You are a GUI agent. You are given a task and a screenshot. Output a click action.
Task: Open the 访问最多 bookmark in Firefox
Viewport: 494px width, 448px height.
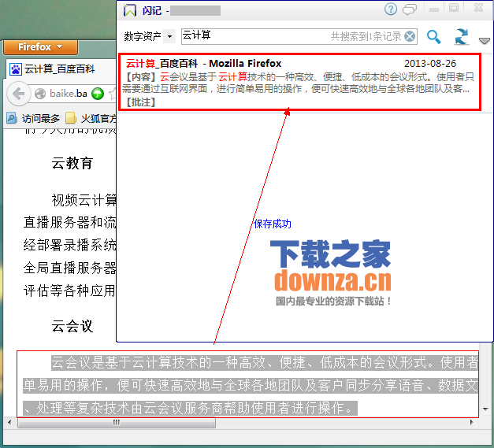(33, 118)
